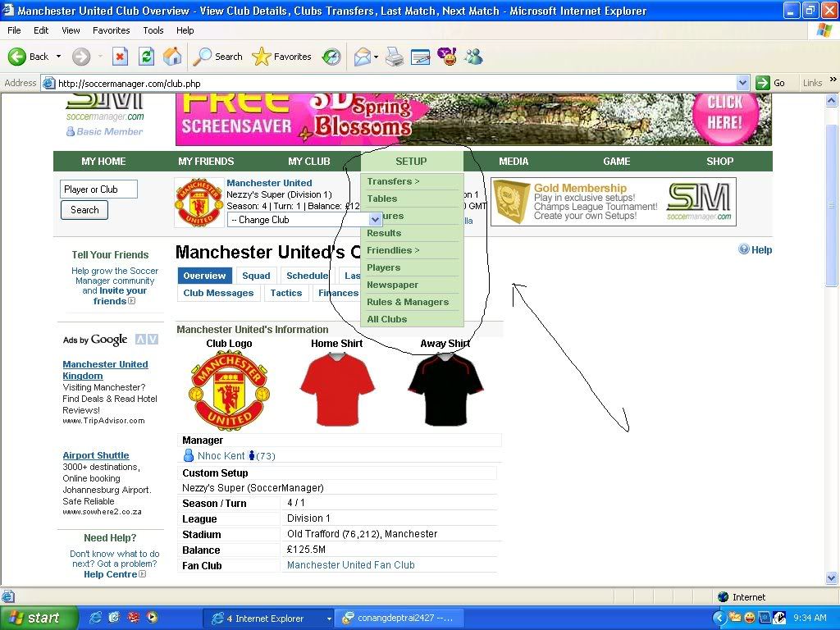Click the Basic Member user icon
The image size is (840, 630).
pos(71,131)
